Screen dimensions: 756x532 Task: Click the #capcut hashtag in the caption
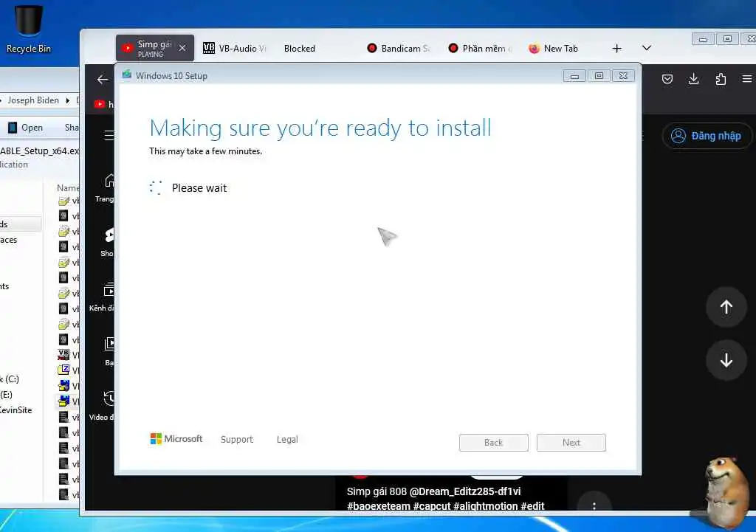click(432, 506)
